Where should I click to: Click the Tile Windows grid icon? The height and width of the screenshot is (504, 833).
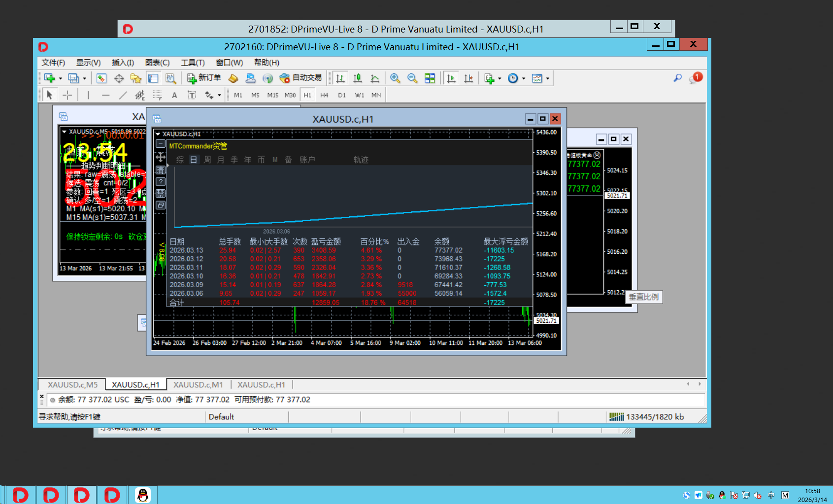(x=430, y=78)
